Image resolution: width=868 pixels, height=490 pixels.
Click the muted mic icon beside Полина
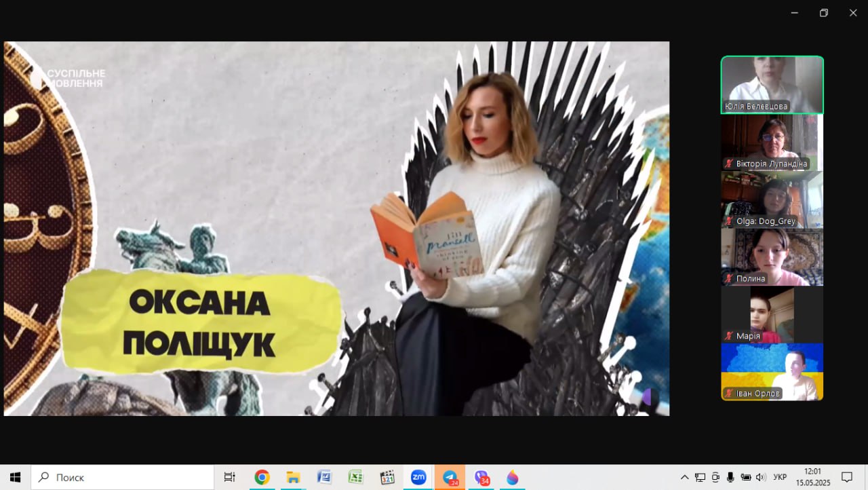click(729, 278)
